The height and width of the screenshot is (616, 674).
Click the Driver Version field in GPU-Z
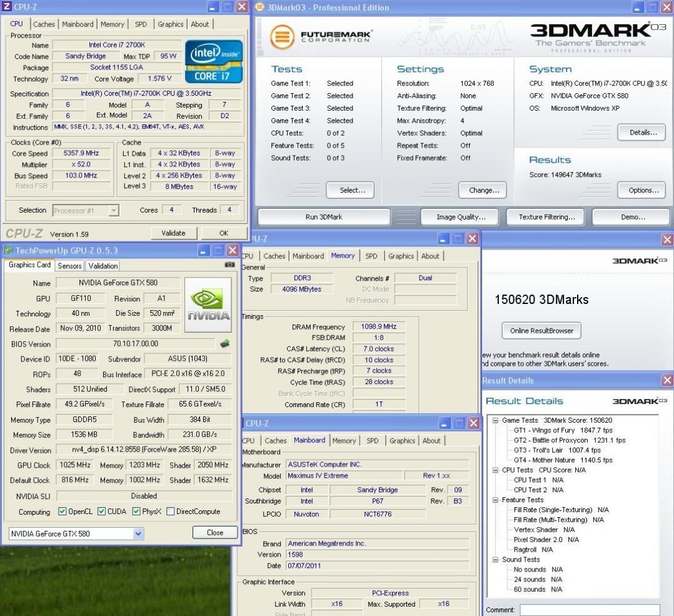click(144, 450)
